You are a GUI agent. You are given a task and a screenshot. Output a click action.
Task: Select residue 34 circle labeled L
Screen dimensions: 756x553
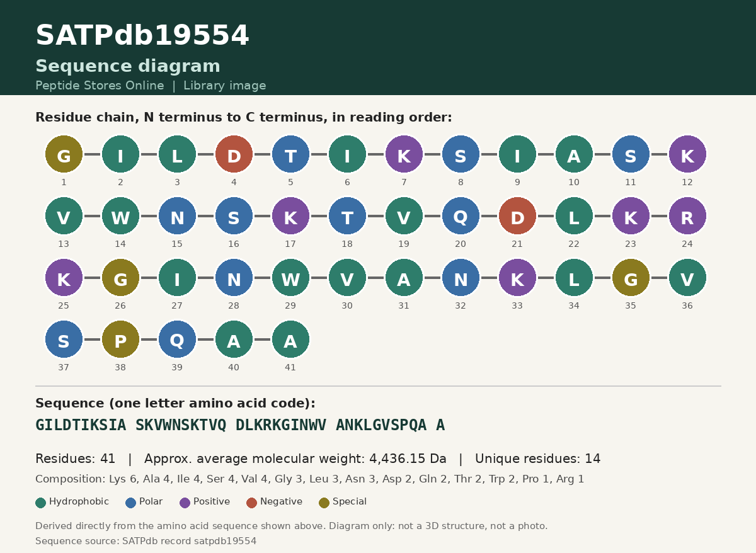(574, 278)
